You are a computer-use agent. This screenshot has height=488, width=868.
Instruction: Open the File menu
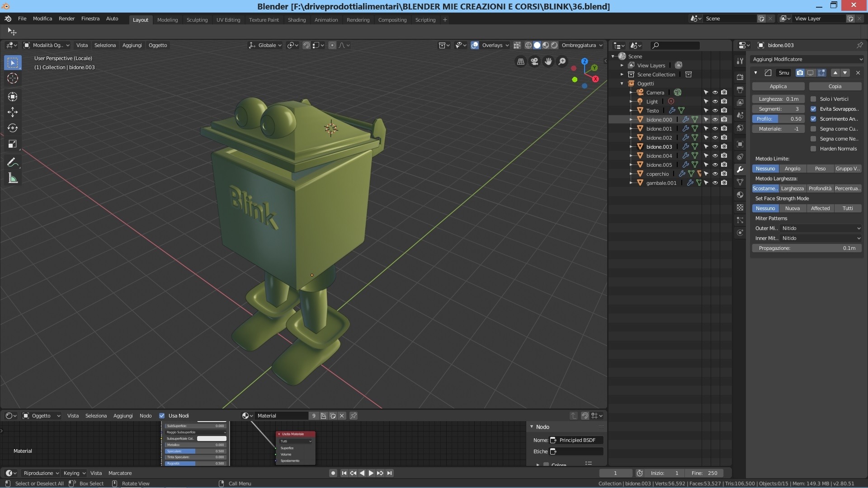(x=22, y=19)
